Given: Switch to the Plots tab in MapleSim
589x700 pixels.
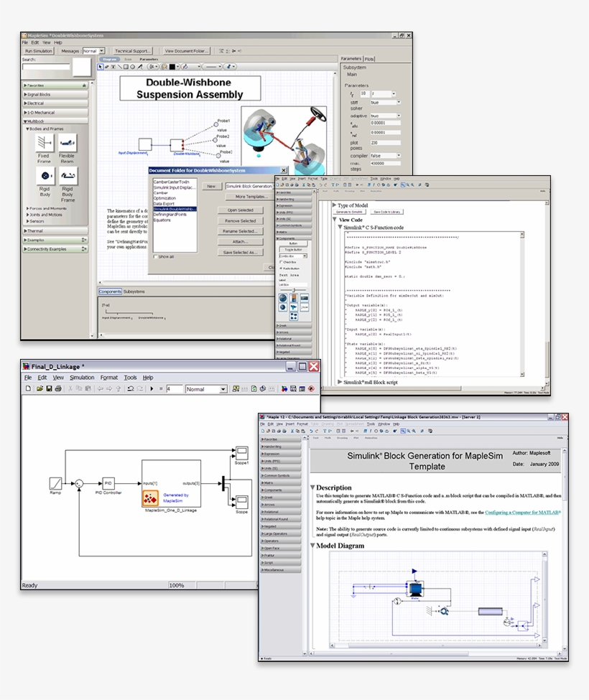Looking at the screenshot, I should pos(369,59).
